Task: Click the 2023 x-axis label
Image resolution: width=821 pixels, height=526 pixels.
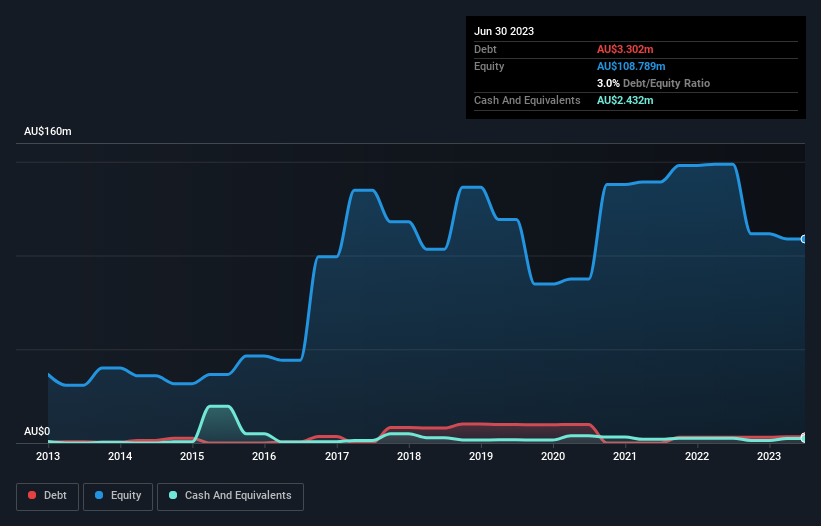Action: coord(769,456)
